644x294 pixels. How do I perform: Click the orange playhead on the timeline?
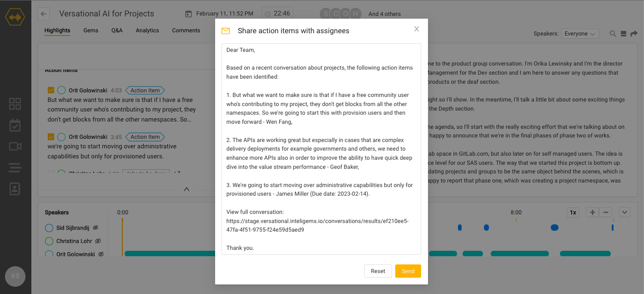pyautogui.click(x=122, y=237)
